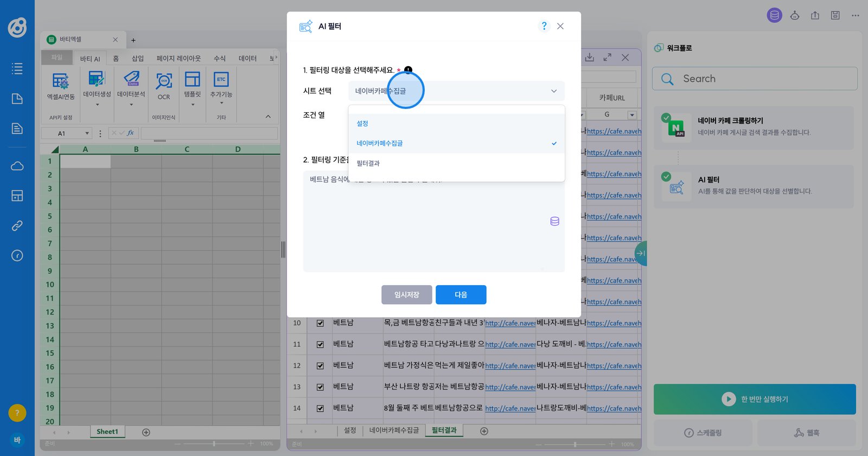
Task: Expand the 추가기능 ribbon dropdown
Action: tap(221, 103)
